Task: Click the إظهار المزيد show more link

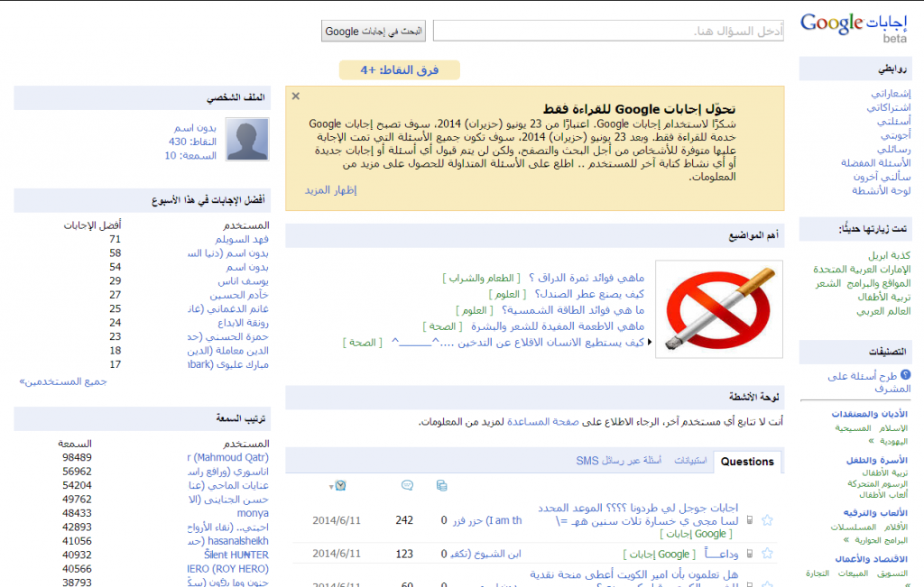Action: point(330,190)
